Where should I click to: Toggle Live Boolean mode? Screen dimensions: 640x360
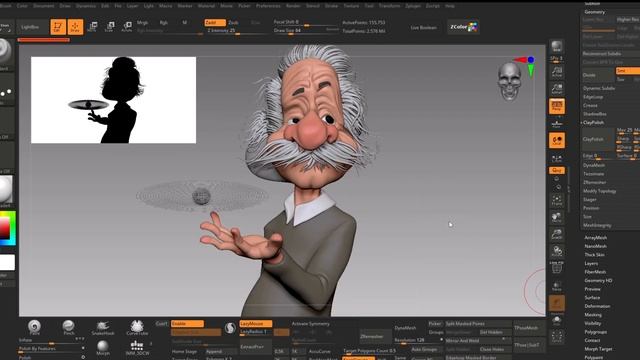pyautogui.click(x=423, y=27)
